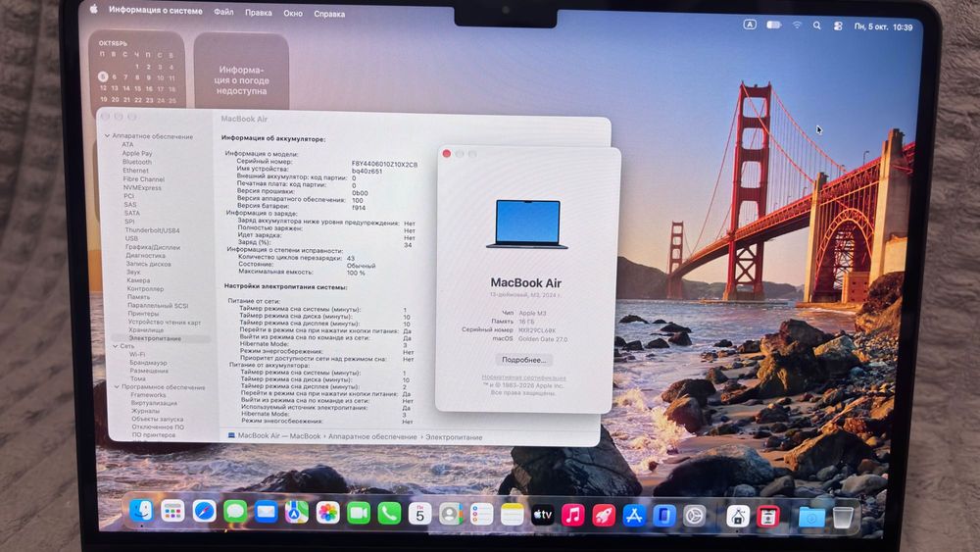Screen dimensions: 980x552
Task: Click the Подробнее… button
Action: pos(523,360)
